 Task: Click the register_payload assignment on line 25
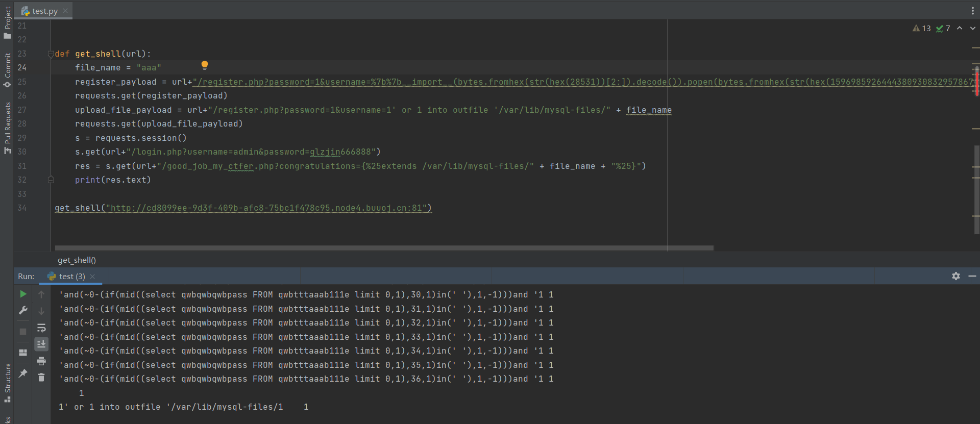pyautogui.click(x=524, y=82)
